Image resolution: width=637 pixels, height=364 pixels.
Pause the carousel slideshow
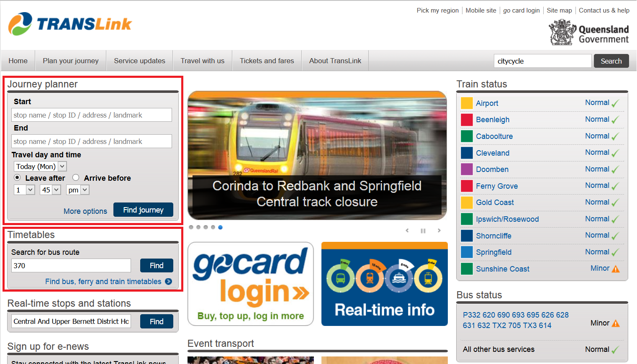pyautogui.click(x=423, y=231)
